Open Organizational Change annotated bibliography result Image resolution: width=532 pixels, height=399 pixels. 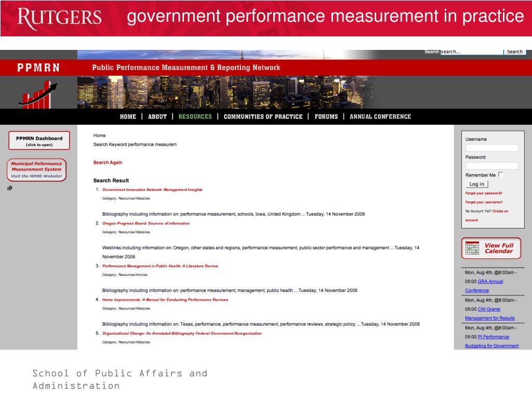click(182, 333)
